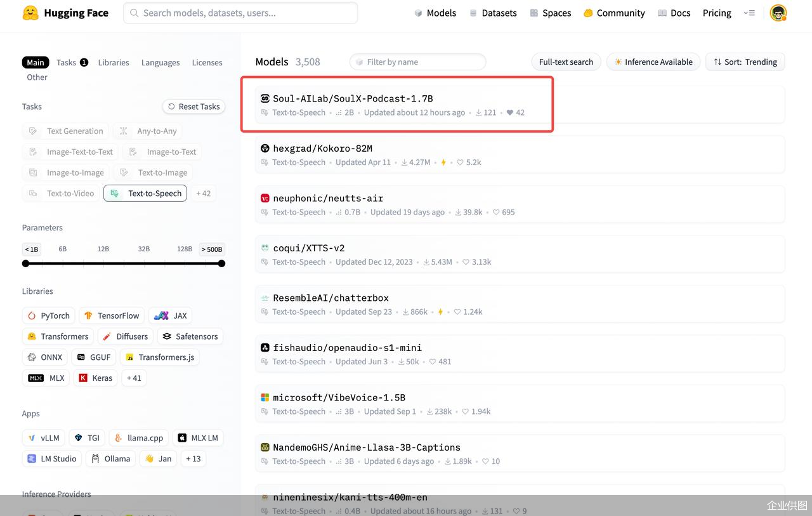Open the user profile avatar menu

pyautogui.click(x=778, y=13)
